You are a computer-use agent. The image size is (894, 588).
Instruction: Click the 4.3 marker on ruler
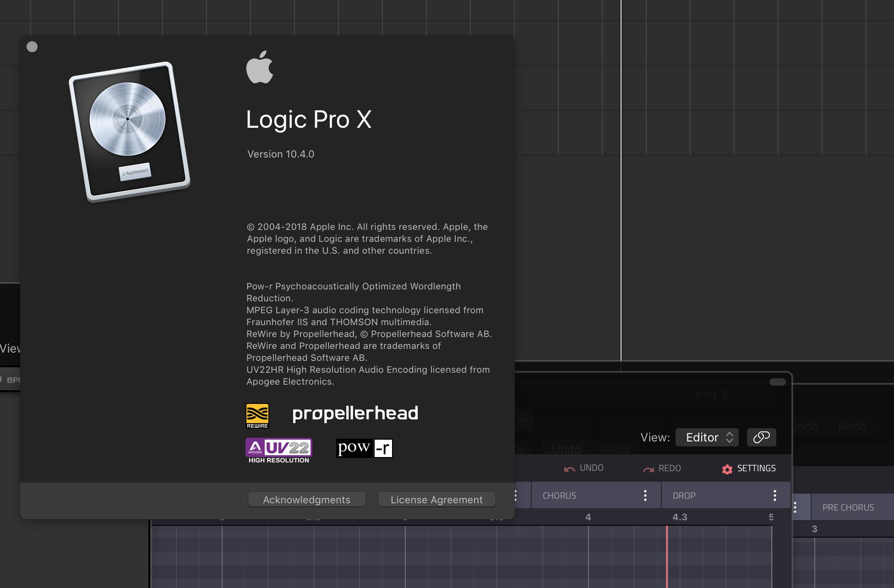click(x=680, y=517)
